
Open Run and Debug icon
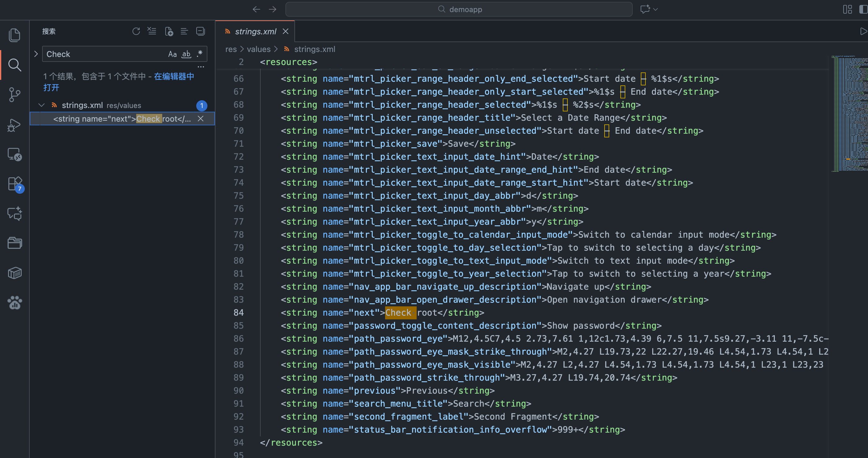[15, 125]
